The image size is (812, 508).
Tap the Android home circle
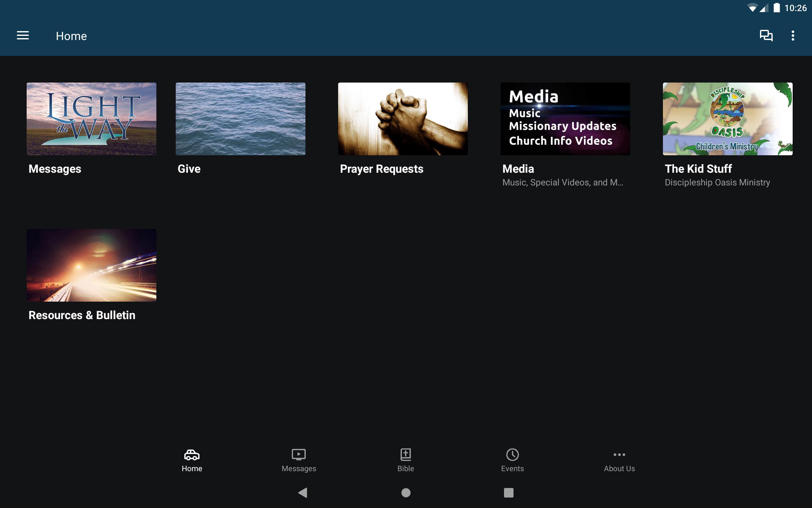pyautogui.click(x=406, y=492)
